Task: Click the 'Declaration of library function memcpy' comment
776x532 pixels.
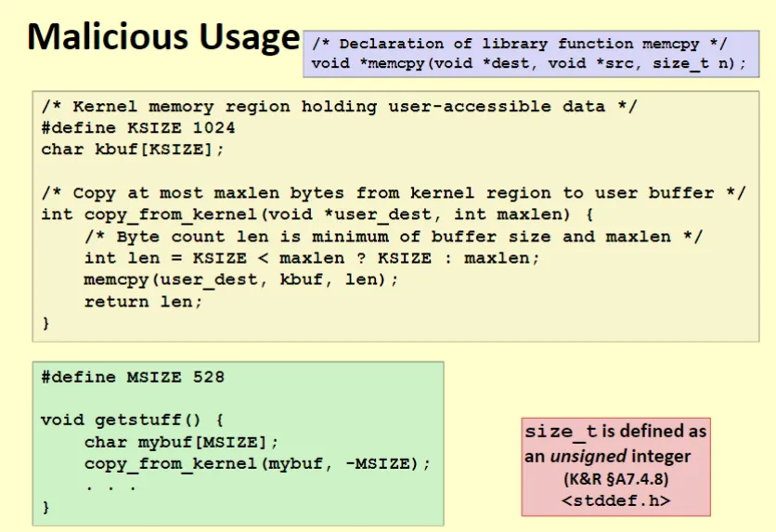Action: coord(520,44)
